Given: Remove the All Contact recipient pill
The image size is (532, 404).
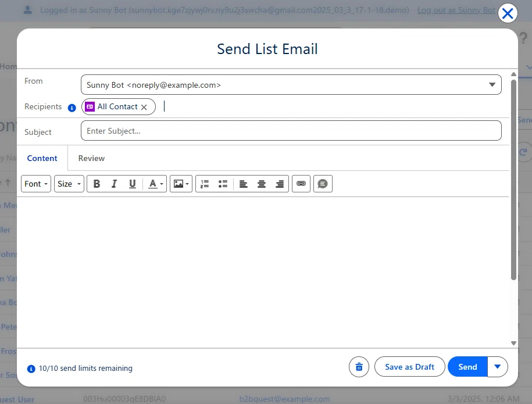Looking at the screenshot, I should 144,107.
